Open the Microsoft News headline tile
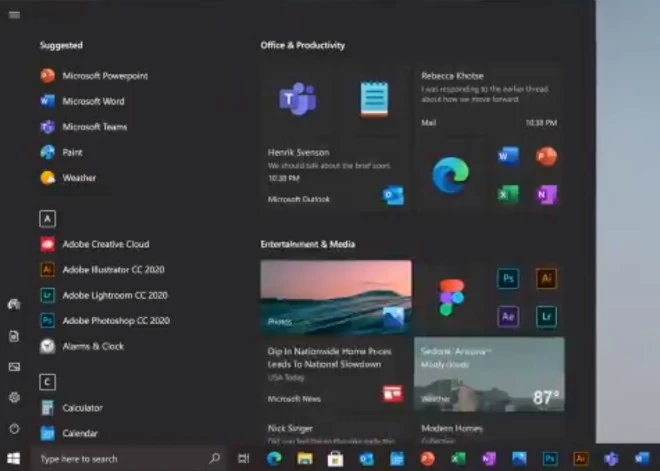 336,374
